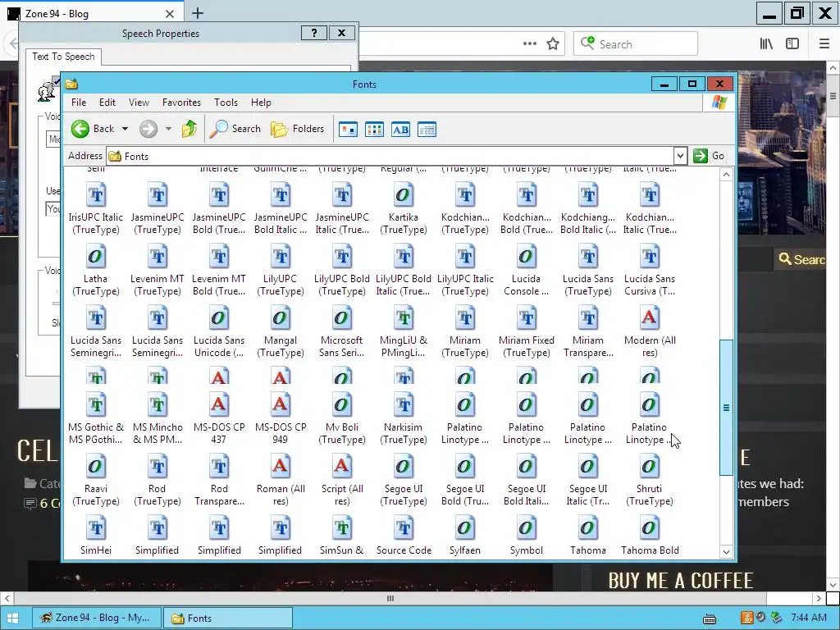This screenshot has height=630, width=840.
Task: Click the Fonts taskbar button
Action: coord(228,618)
